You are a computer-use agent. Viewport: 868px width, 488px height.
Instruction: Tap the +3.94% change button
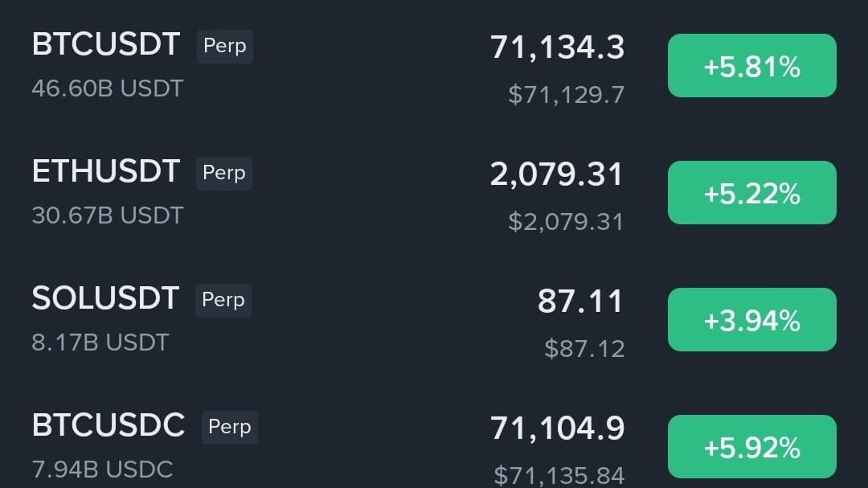[751, 320]
